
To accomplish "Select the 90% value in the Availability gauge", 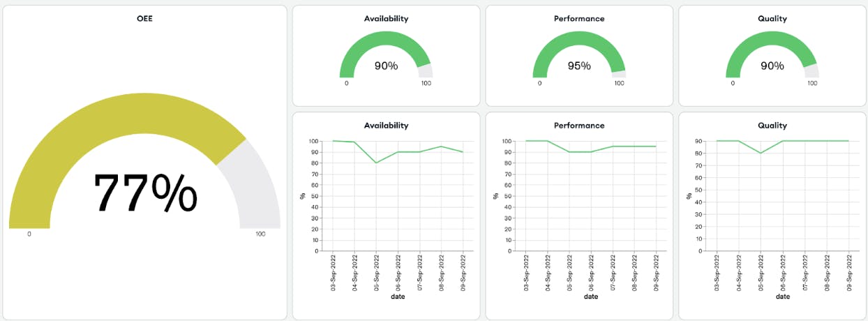I will pyautogui.click(x=386, y=66).
